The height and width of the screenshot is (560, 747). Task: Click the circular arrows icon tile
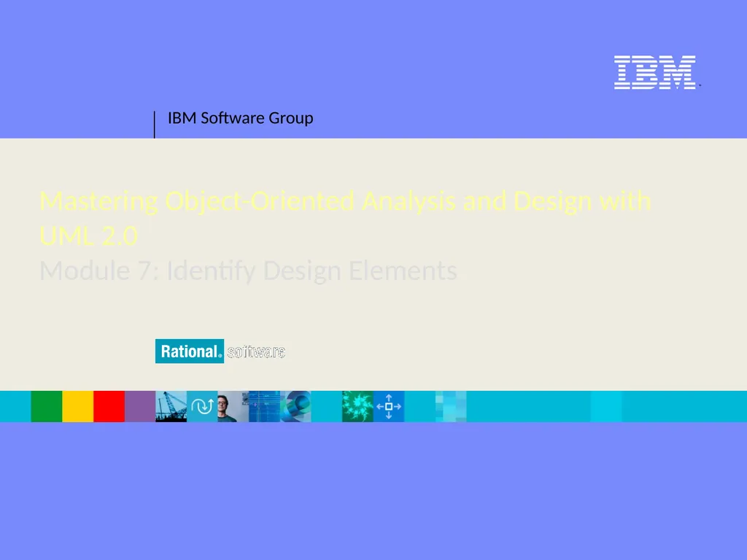coord(202,406)
